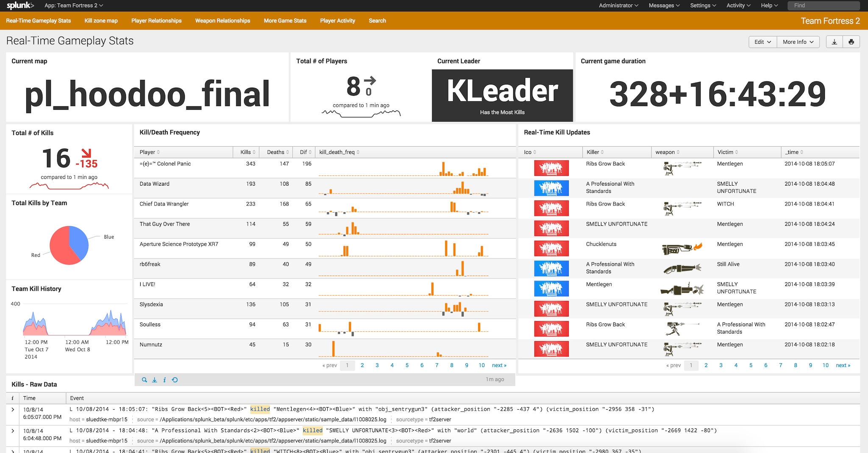Click sentry gun icon in 18:02:18 row
868x453 pixels.
click(682, 349)
